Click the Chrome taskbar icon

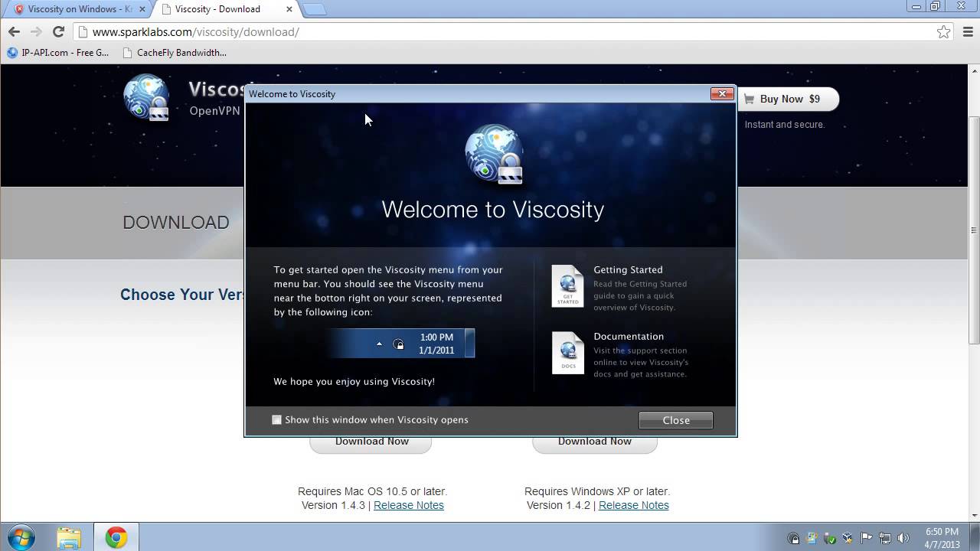116,537
